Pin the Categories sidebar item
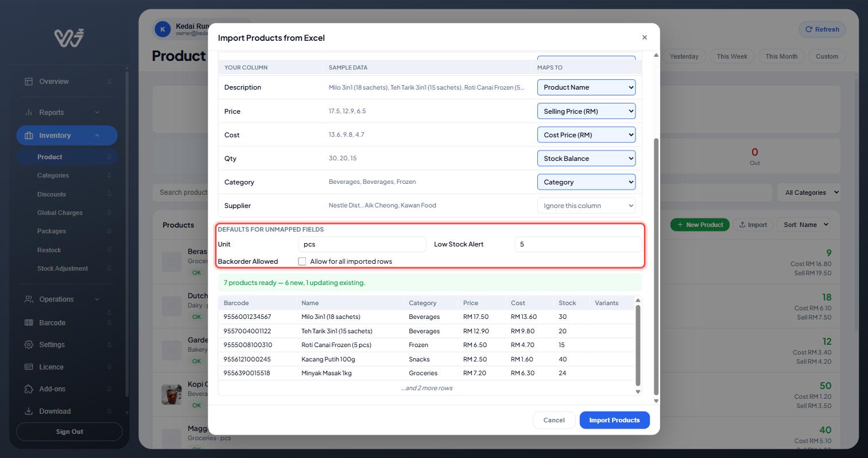The image size is (868, 458). tap(109, 176)
